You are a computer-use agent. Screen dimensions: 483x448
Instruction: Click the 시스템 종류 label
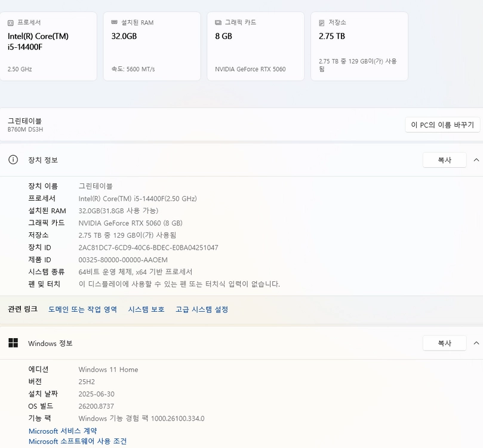(x=46, y=272)
